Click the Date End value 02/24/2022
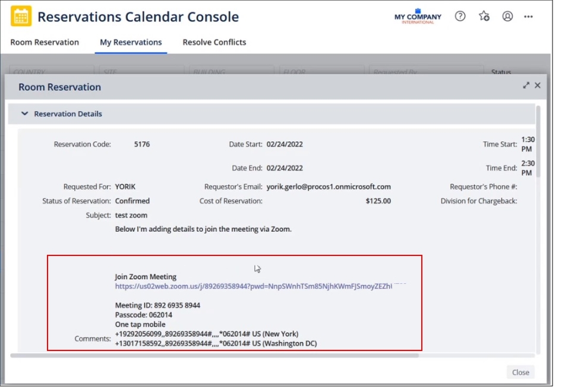The image size is (565, 392). (x=285, y=168)
